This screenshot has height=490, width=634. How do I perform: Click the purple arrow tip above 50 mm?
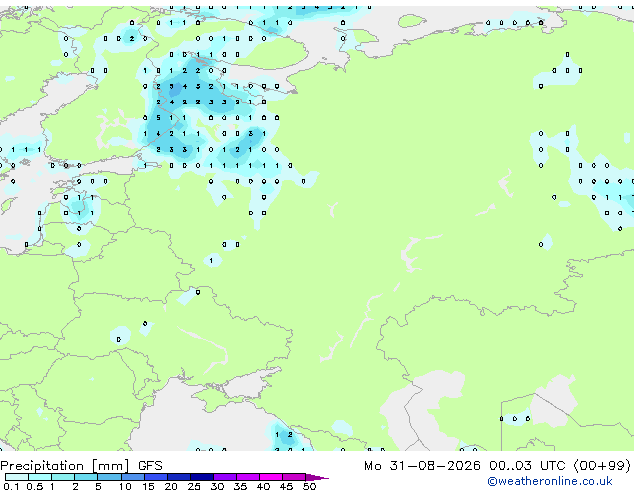317,477
